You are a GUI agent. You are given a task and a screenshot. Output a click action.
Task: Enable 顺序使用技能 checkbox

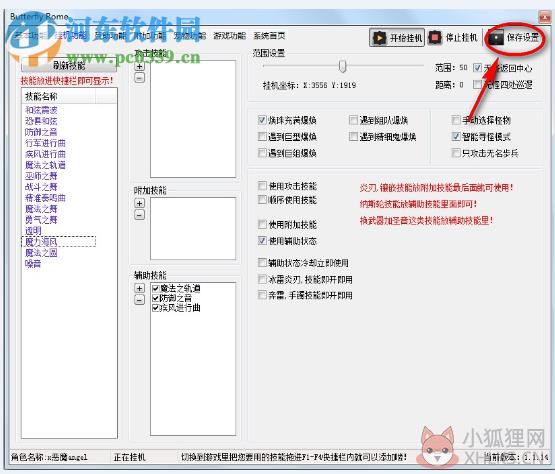click(x=262, y=200)
